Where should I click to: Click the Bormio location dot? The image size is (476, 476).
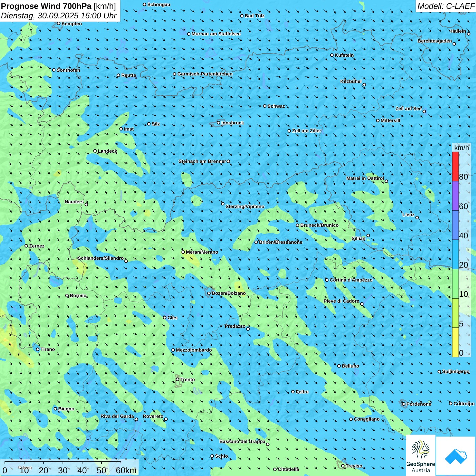coord(67,296)
